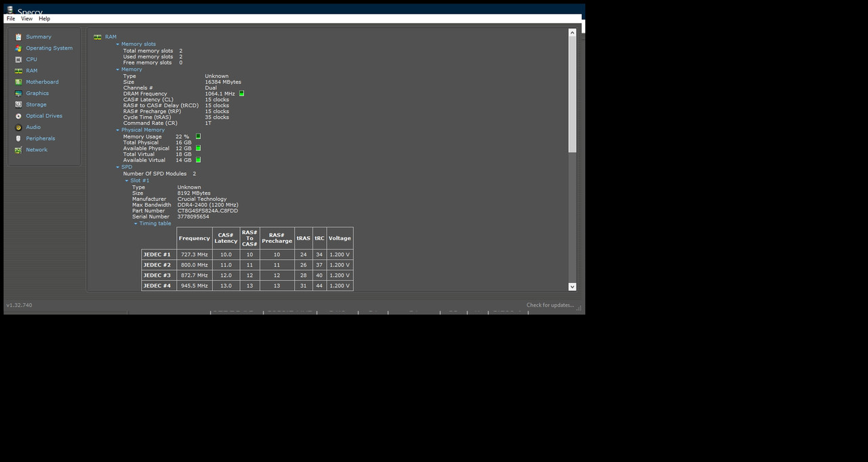Click the Graphics monitor icon
The height and width of the screenshot is (462, 868).
(18, 94)
